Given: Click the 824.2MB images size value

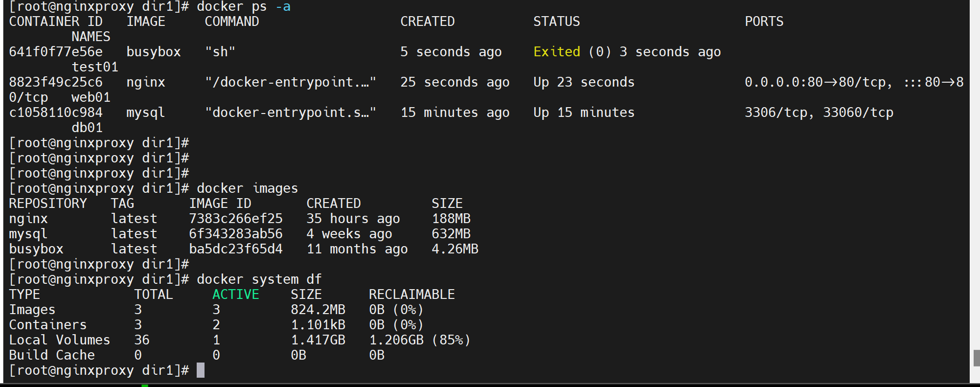Looking at the screenshot, I should click(318, 310).
